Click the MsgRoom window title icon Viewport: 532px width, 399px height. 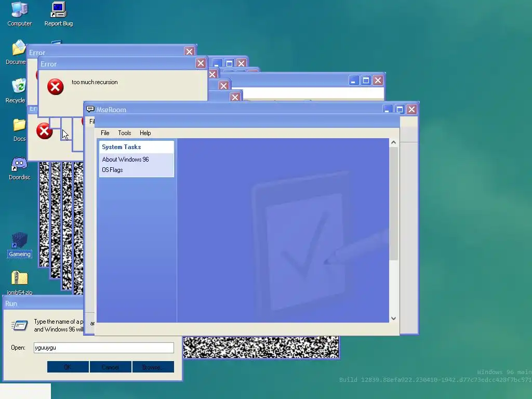(90, 109)
